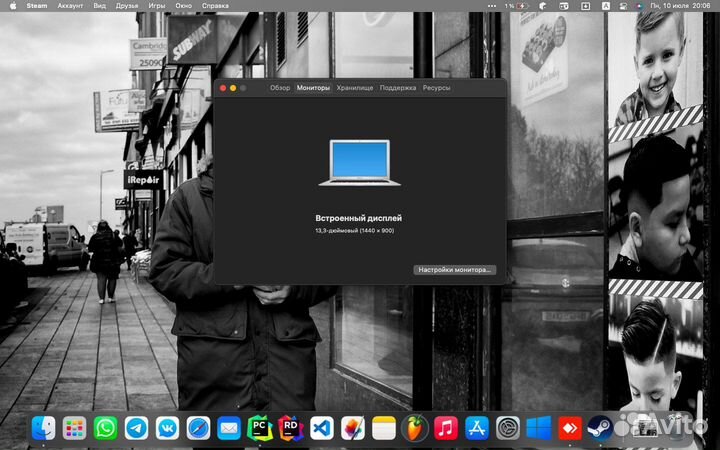Open Control Center in menu bar
This screenshot has height=450, width=720.
623,6
